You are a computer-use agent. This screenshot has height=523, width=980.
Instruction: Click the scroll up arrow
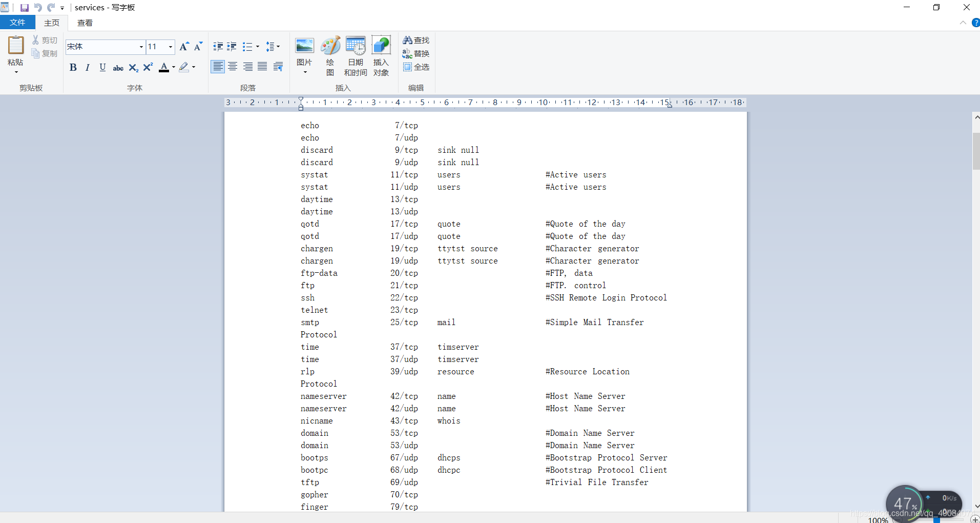pyautogui.click(x=976, y=117)
